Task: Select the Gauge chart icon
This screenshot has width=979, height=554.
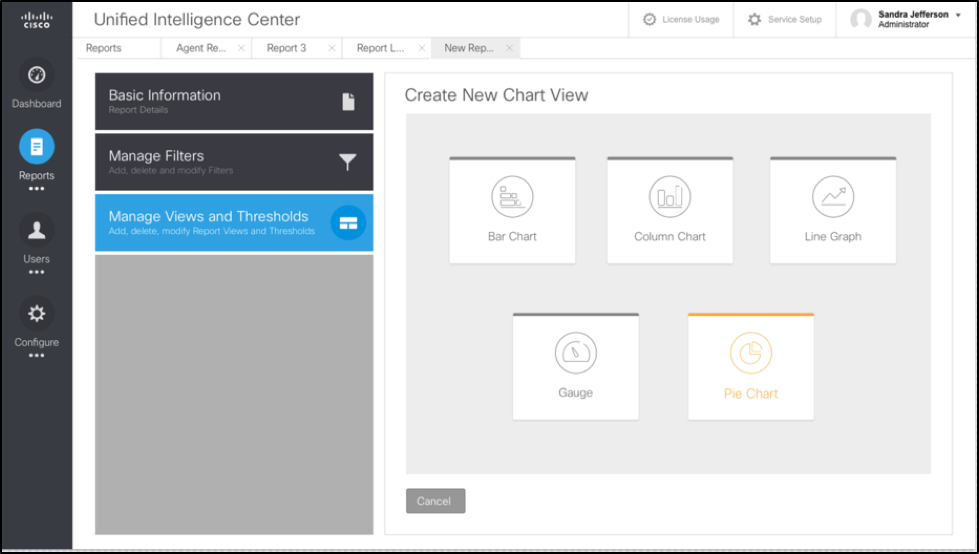Action: click(576, 353)
